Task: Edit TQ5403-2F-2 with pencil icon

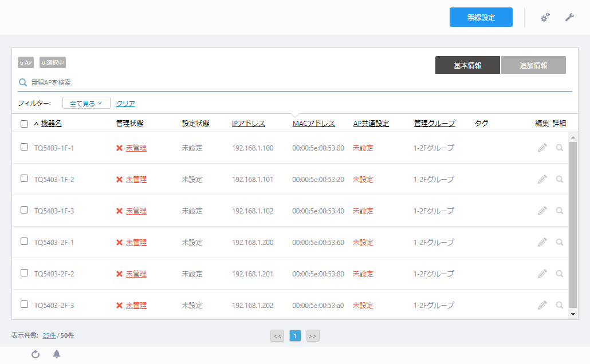Action: point(542,274)
